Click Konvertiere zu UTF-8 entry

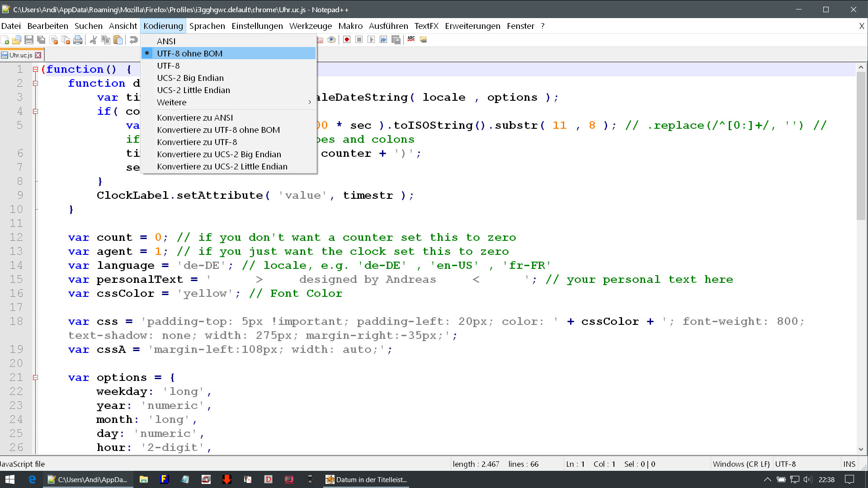click(197, 142)
